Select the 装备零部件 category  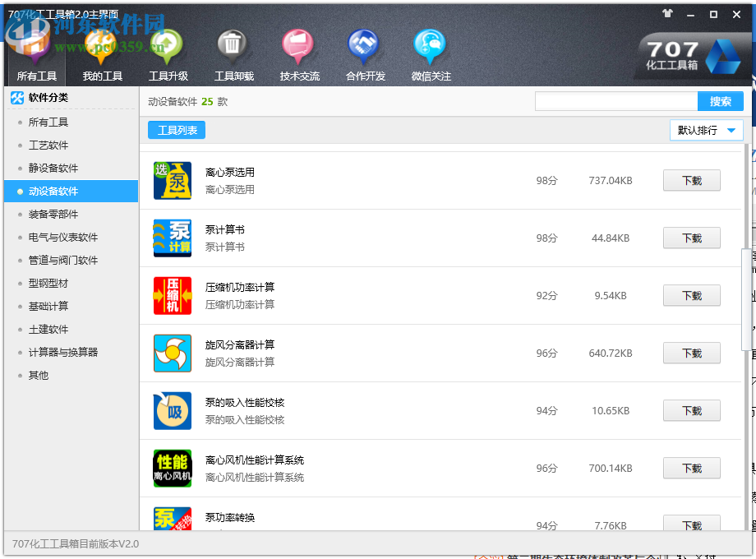pyautogui.click(x=71, y=215)
